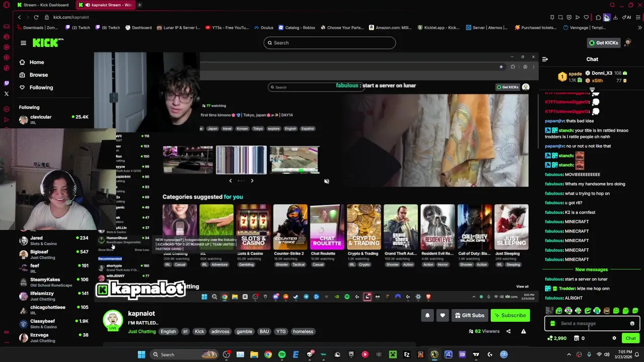Click the Get KICKs button
The image size is (644, 362).
(x=603, y=43)
